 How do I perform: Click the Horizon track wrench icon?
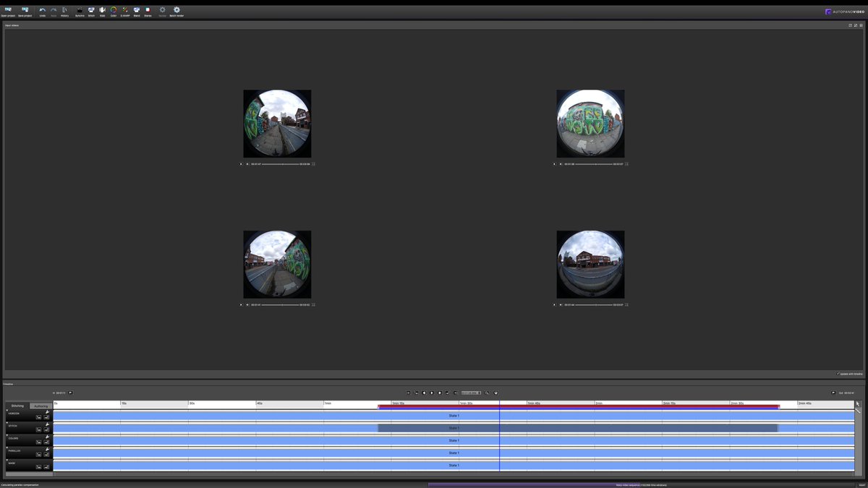47,412
